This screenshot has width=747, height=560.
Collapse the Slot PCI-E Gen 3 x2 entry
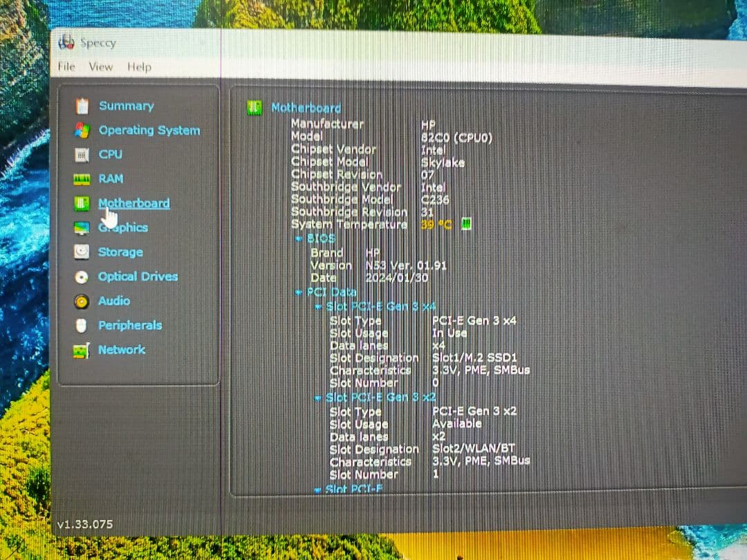pyautogui.click(x=317, y=398)
